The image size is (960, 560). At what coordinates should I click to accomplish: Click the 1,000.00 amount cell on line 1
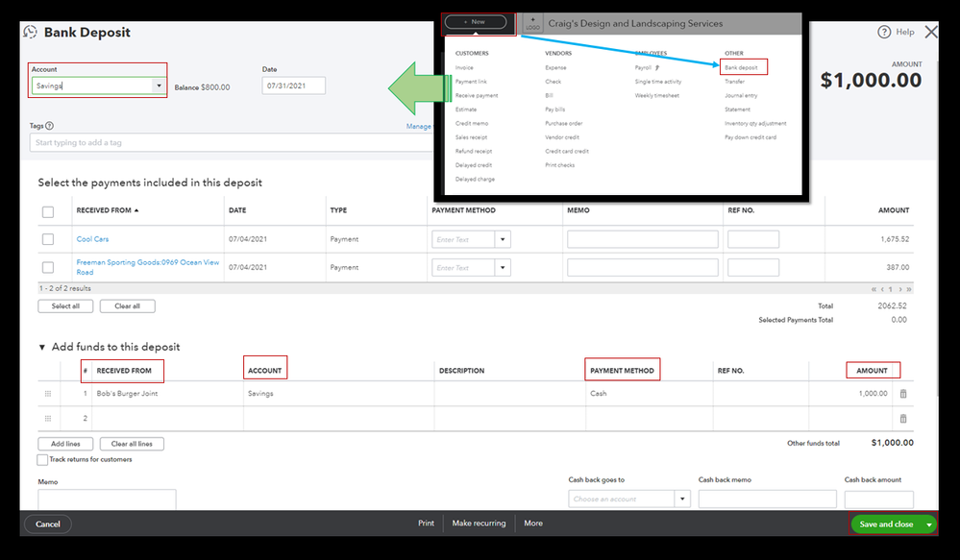851,394
